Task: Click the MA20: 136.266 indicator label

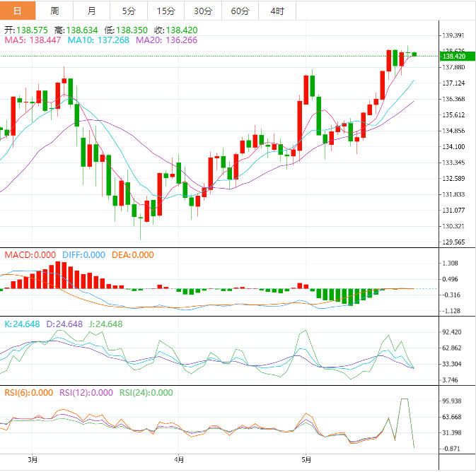Action: tap(166, 41)
